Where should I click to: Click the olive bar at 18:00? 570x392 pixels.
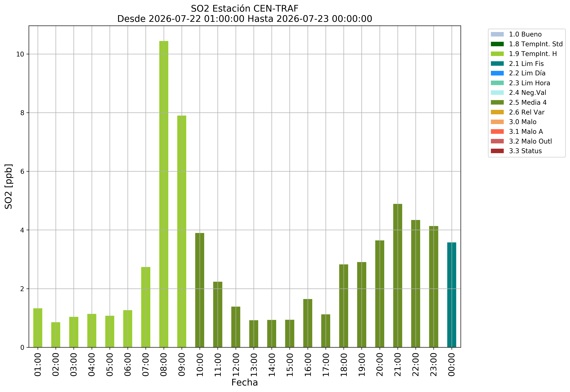coord(344,306)
